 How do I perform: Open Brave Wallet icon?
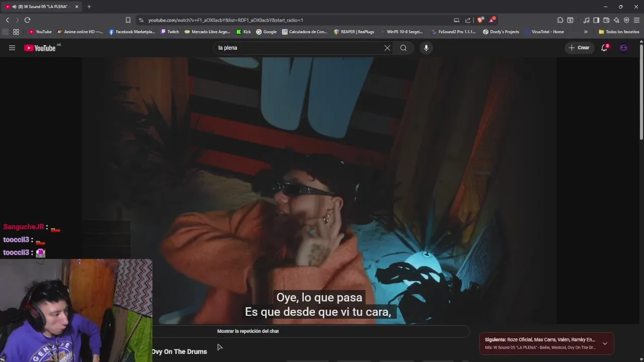click(x=606, y=20)
